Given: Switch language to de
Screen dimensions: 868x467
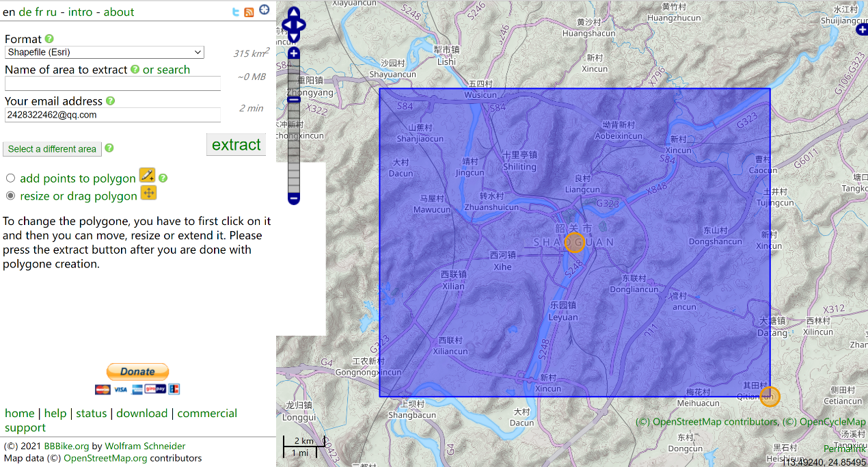Looking at the screenshot, I should [x=25, y=12].
